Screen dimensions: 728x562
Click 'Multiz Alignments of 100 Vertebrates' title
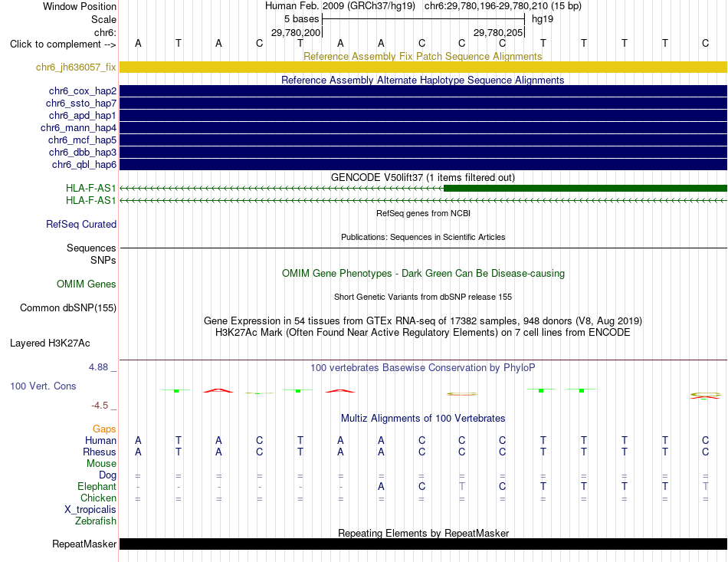[x=423, y=418]
